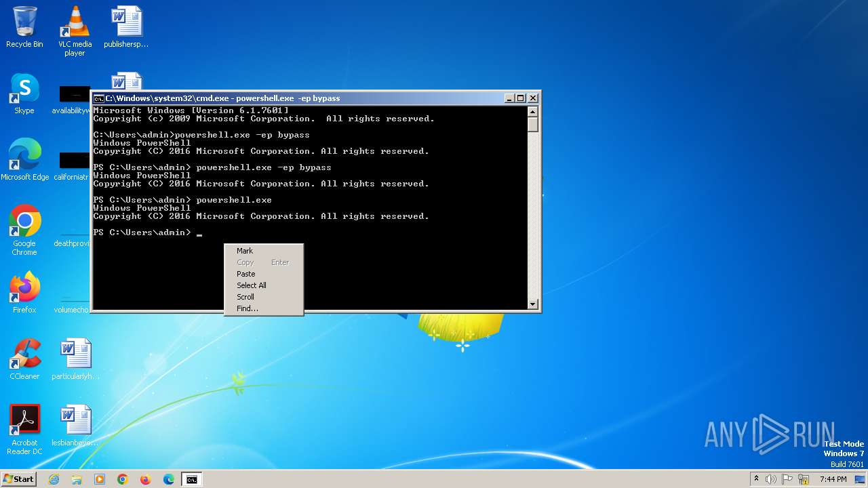Choose Mark in the console context menu
Screen dimensions: 868x488
264,251
